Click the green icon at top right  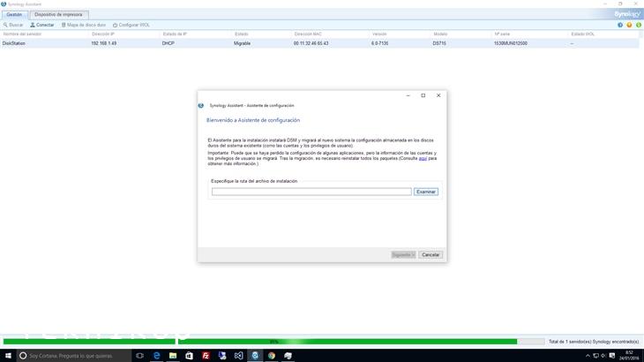click(638, 25)
